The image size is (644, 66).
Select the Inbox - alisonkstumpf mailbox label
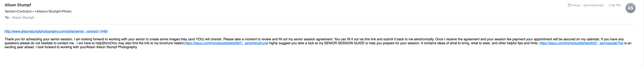tap(588, 5)
